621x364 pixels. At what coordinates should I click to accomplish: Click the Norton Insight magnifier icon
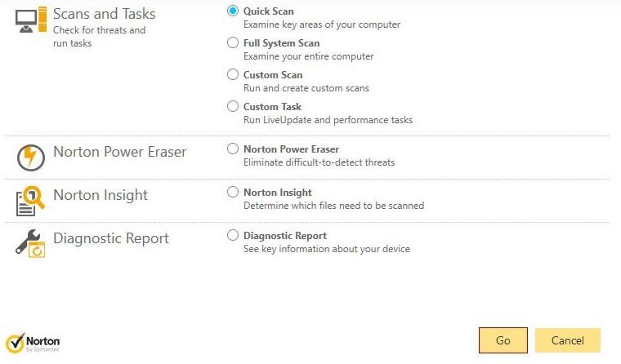point(30,201)
